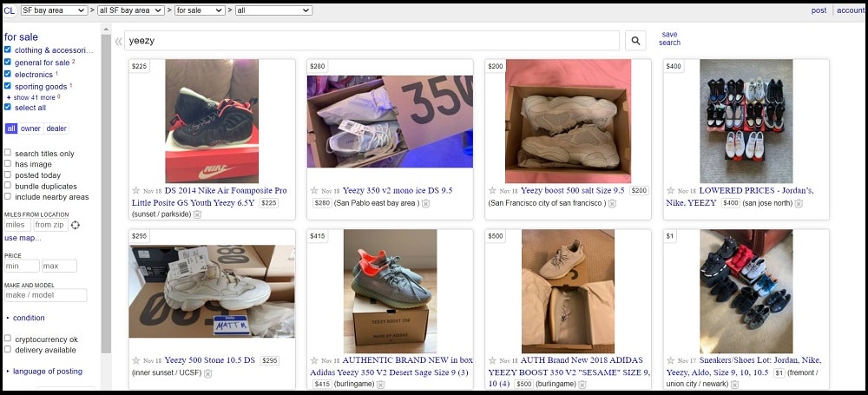The height and width of the screenshot is (395, 868).
Task: Favorite the Yeezy 350 v2 mono ice star
Action: pos(314,191)
